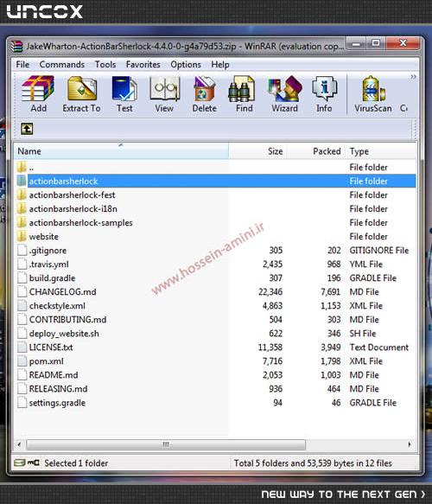
Task: Click the horizontal scrollbar thumb
Action: [x=166, y=444]
